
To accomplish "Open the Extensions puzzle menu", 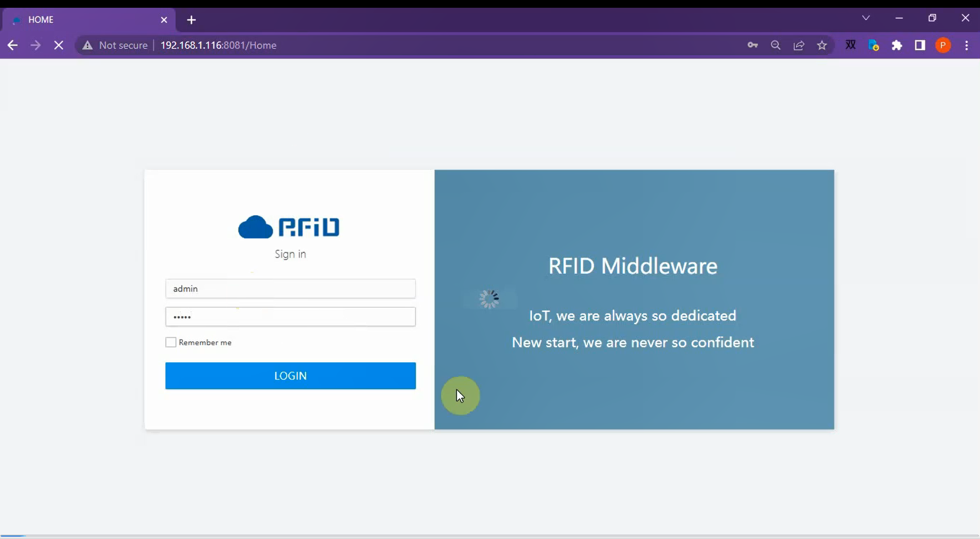I will point(897,45).
